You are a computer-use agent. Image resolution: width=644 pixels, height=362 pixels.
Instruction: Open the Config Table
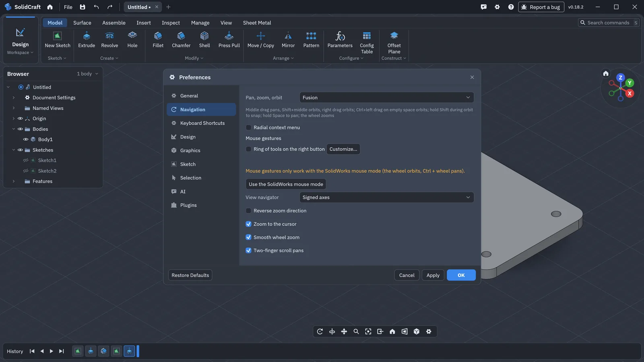tap(367, 43)
